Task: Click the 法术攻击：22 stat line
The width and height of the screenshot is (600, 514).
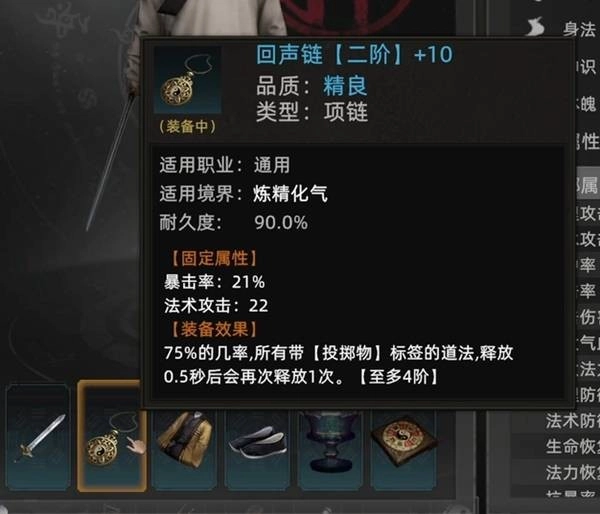Action: (x=216, y=306)
